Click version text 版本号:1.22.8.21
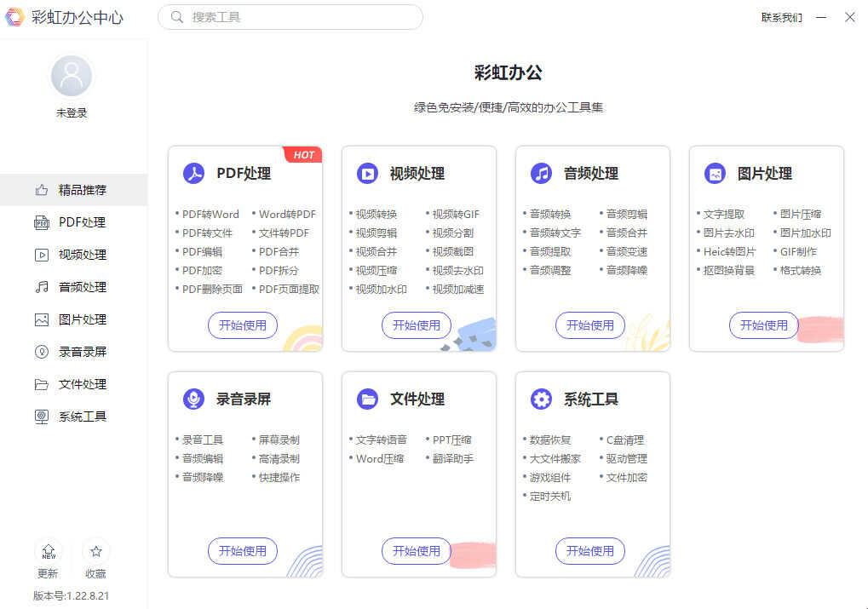The width and height of the screenshot is (868, 609). (71, 595)
